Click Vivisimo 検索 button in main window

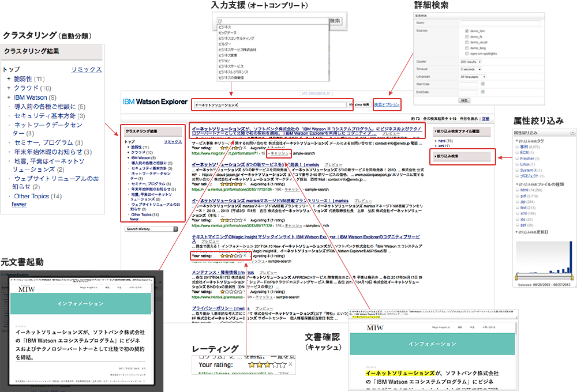click(x=359, y=105)
